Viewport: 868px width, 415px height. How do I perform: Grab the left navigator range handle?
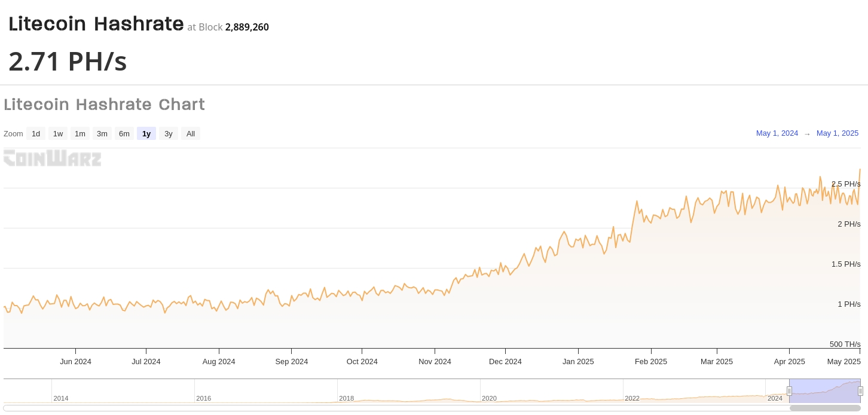click(789, 391)
